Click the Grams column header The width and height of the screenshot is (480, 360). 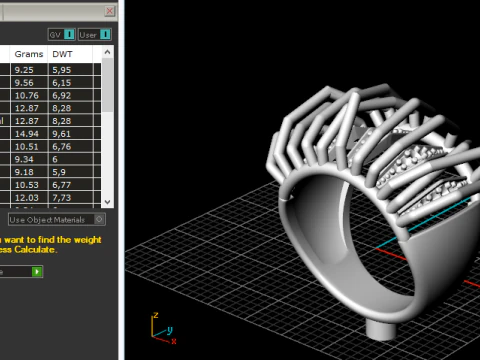[29, 54]
